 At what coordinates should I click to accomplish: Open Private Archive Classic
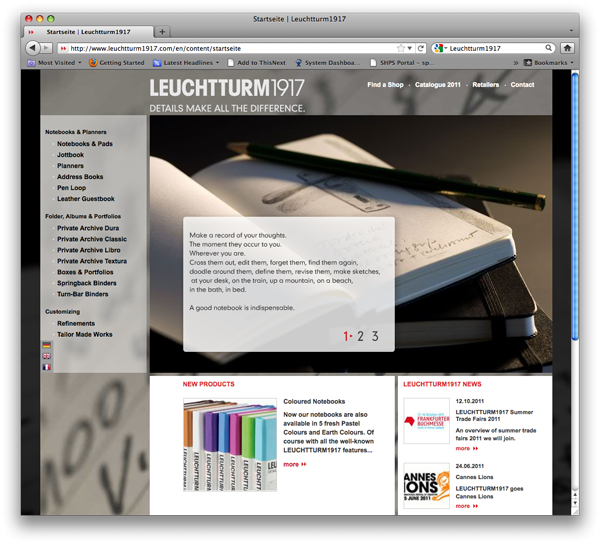tap(92, 239)
